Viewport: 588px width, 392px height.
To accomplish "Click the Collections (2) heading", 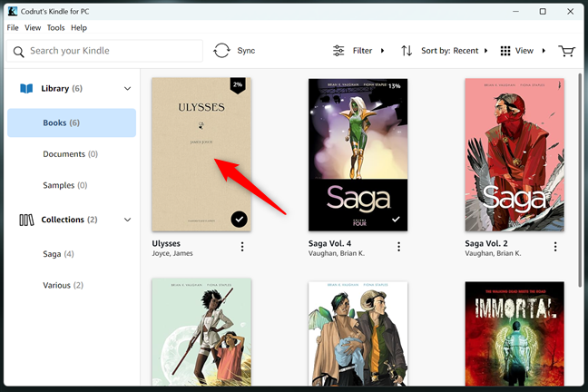I will (69, 220).
